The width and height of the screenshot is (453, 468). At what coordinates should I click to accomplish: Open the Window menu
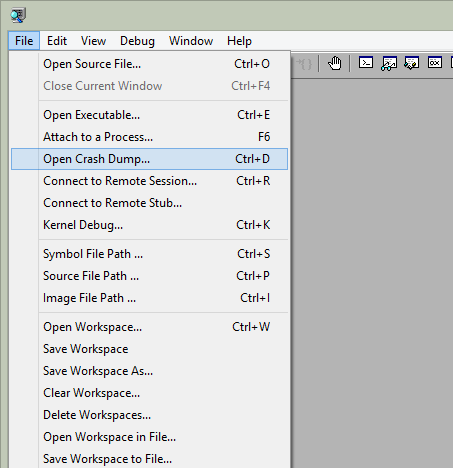click(x=191, y=41)
